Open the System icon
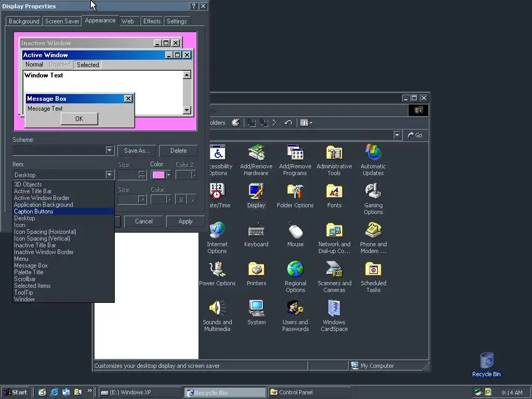Image resolution: width=532 pixels, height=399 pixels. point(256,313)
